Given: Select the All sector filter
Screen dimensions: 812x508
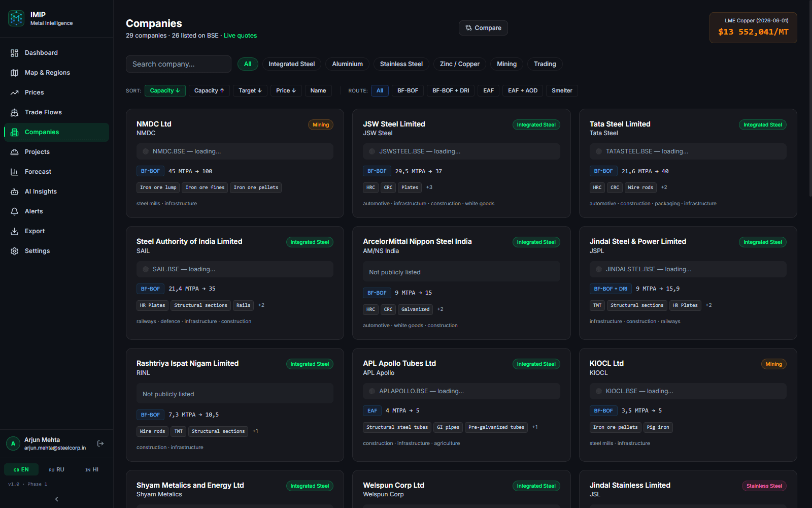Looking at the screenshot, I should (248, 64).
